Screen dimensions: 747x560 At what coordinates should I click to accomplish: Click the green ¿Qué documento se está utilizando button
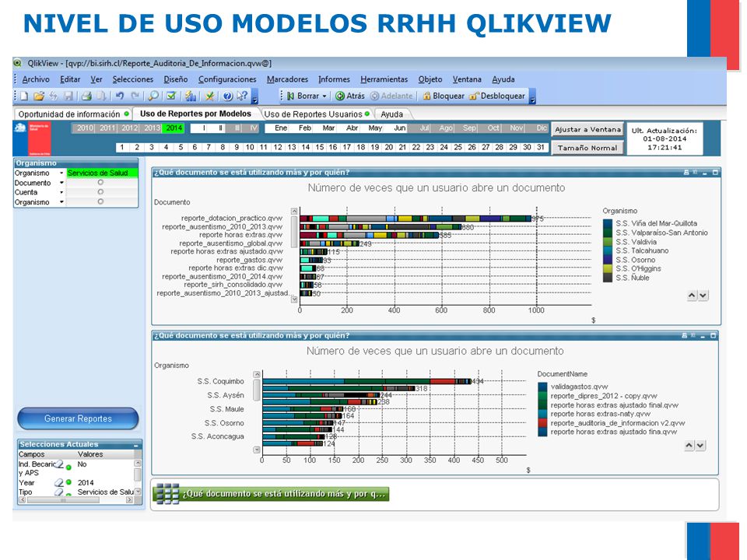pyautogui.click(x=271, y=494)
